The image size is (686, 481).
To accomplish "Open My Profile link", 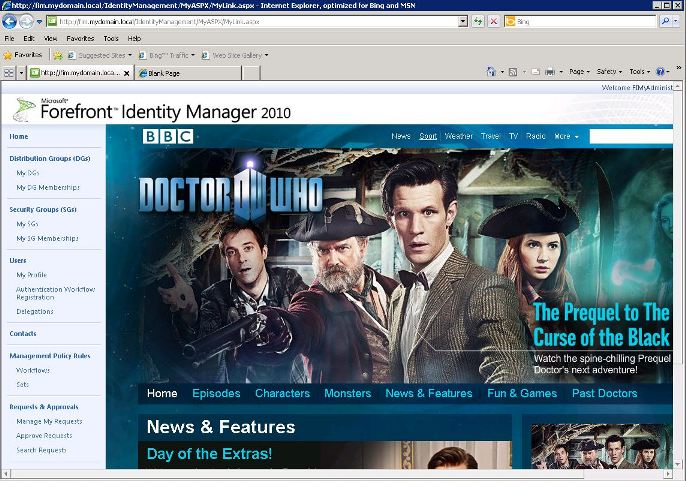I will (x=32, y=275).
